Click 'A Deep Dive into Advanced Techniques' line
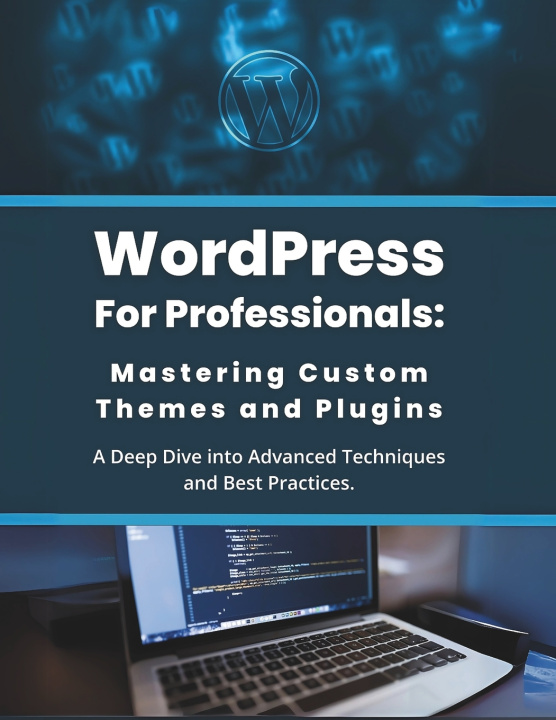556x720 pixels. 269,457
